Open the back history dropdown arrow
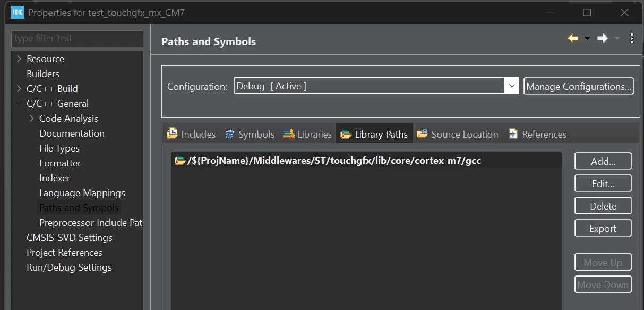Image resolution: width=644 pixels, height=310 pixels. coord(587,38)
